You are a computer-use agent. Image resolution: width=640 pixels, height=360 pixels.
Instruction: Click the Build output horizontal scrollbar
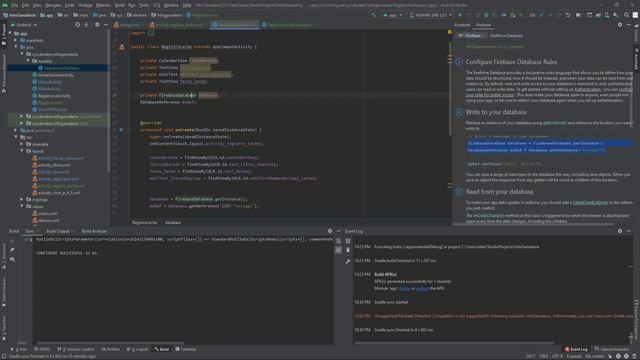[110, 343]
